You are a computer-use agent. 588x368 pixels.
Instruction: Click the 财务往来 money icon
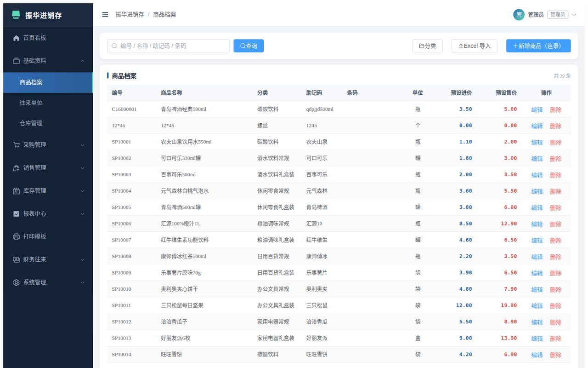[x=16, y=259]
